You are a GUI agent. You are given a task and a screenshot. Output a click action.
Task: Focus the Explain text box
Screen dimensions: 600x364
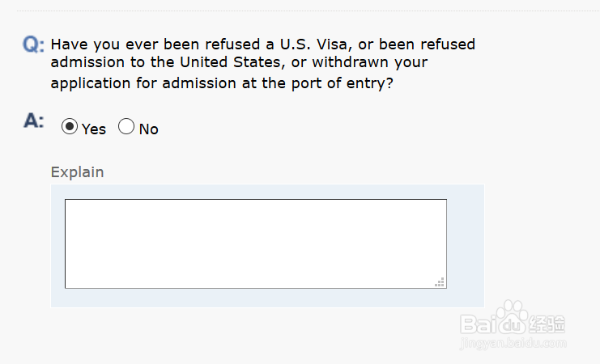255,243
